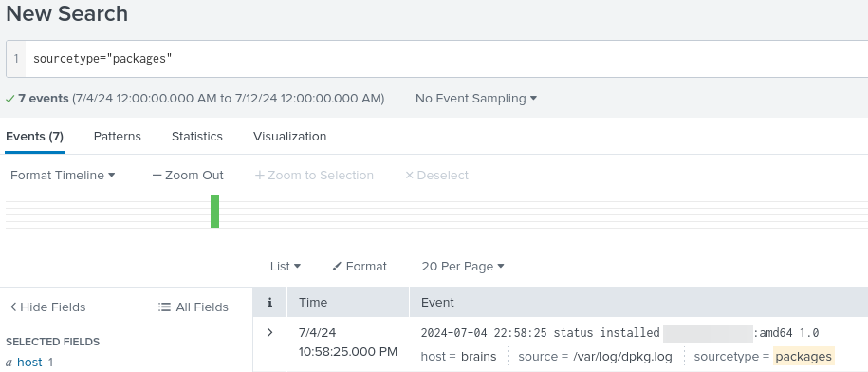
Task: Click the raw event text status installed
Action: tap(607, 333)
